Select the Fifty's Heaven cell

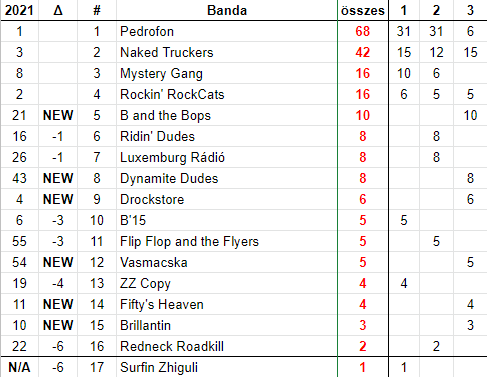pos(227,304)
